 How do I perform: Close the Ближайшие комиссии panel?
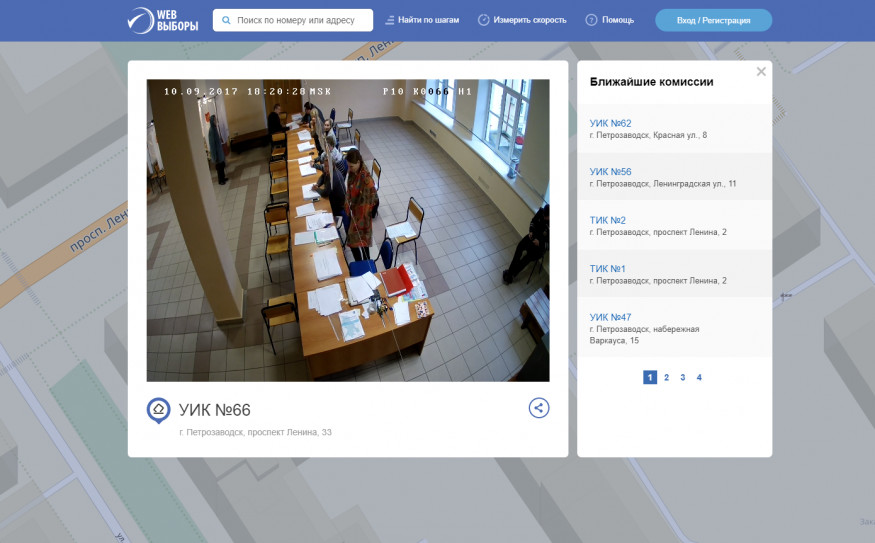point(761,72)
